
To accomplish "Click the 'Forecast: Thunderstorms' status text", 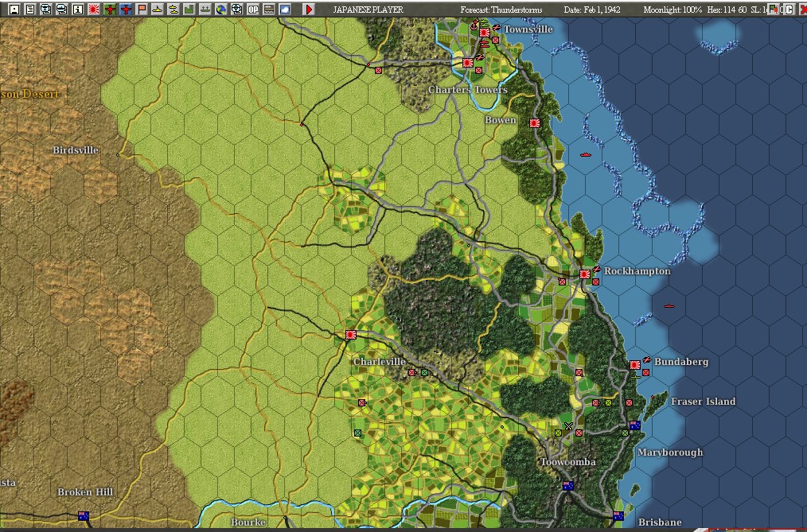I will pyautogui.click(x=501, y=10).
